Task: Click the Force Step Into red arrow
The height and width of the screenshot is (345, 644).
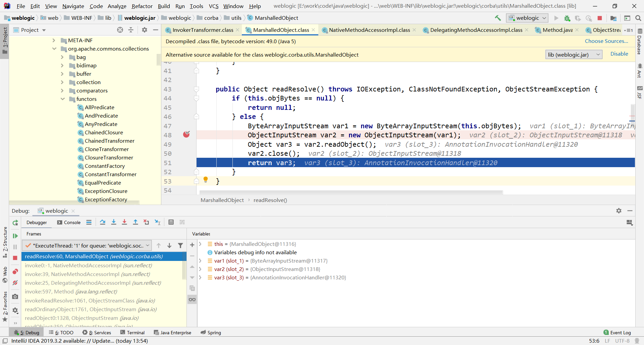Action: coord(124,222)
